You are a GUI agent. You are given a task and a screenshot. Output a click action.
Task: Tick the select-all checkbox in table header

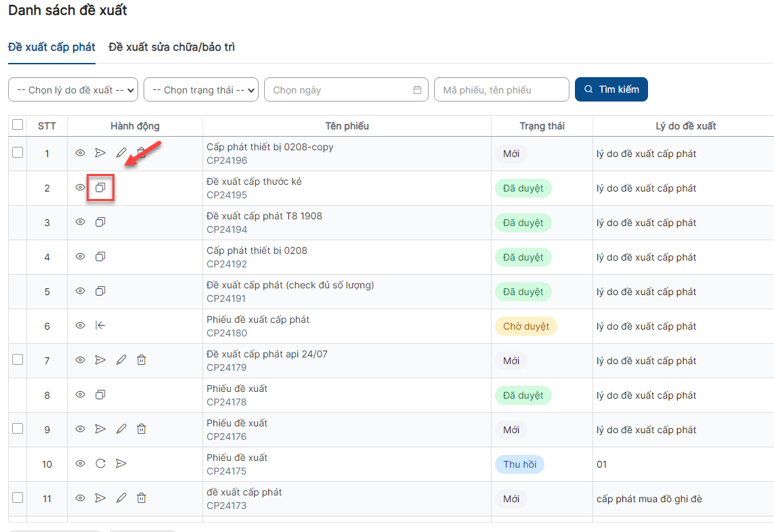click(18, 125)
